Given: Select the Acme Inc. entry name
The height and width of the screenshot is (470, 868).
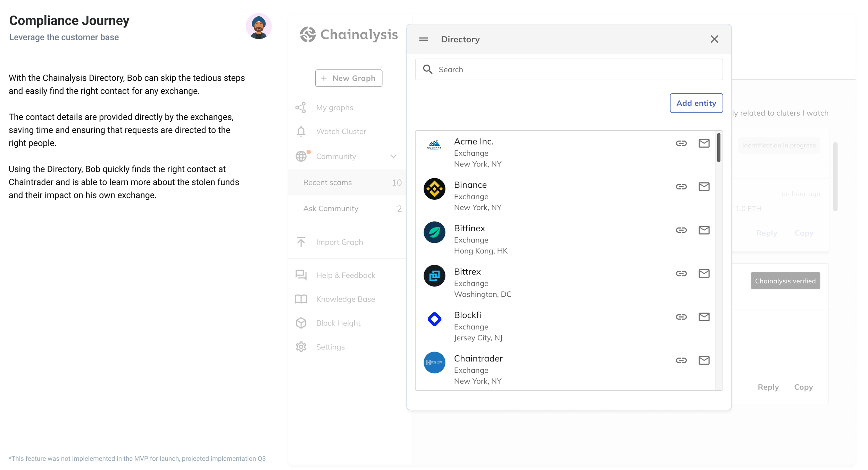Looking at the screenshot, I should 474,141.
